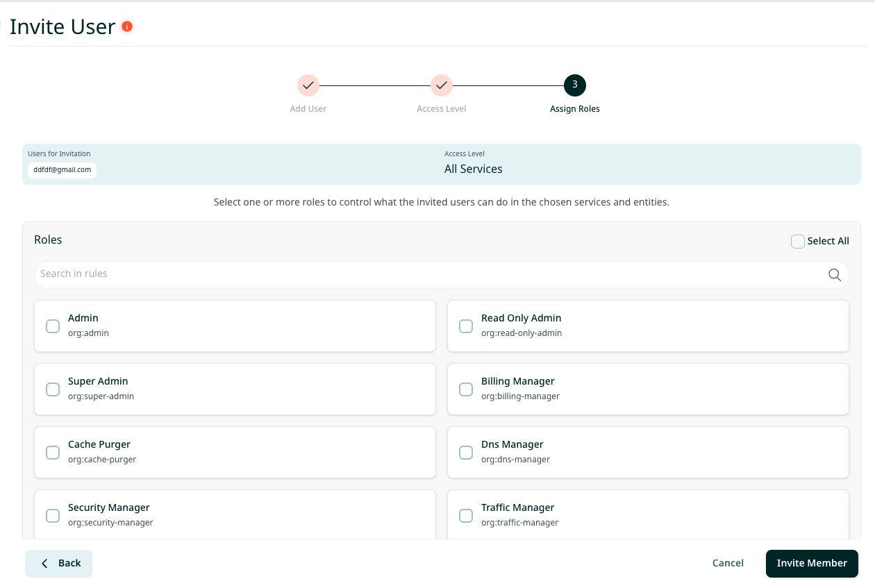Viewport: 875px width, 588px height.
Task: Click the Access Level step checkmark circle
Action: [442, 85]
